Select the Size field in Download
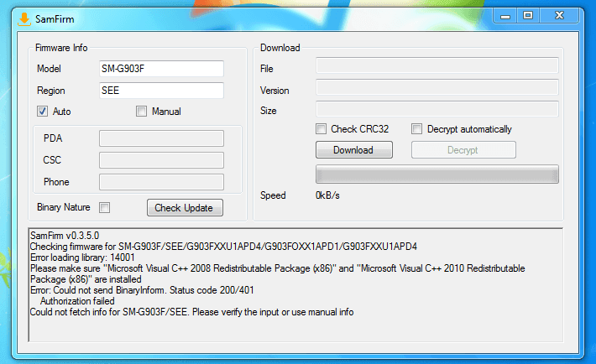The image size is (596, 364). [x=437, y=109]
